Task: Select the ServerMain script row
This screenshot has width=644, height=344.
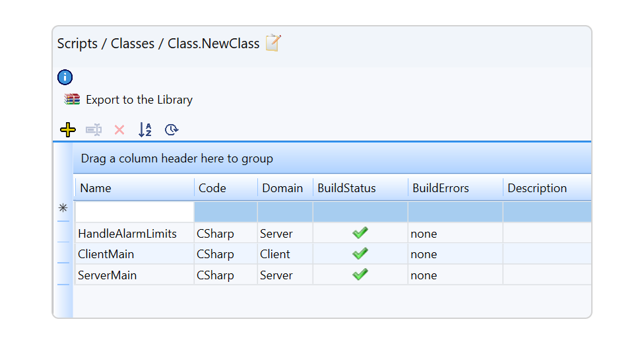Action: click(108, 275)
